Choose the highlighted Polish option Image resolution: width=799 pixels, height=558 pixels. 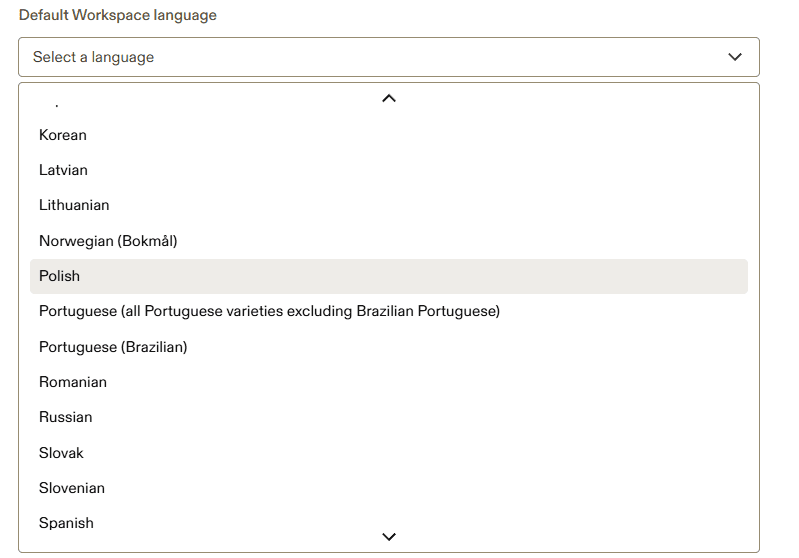pos(60,276)
